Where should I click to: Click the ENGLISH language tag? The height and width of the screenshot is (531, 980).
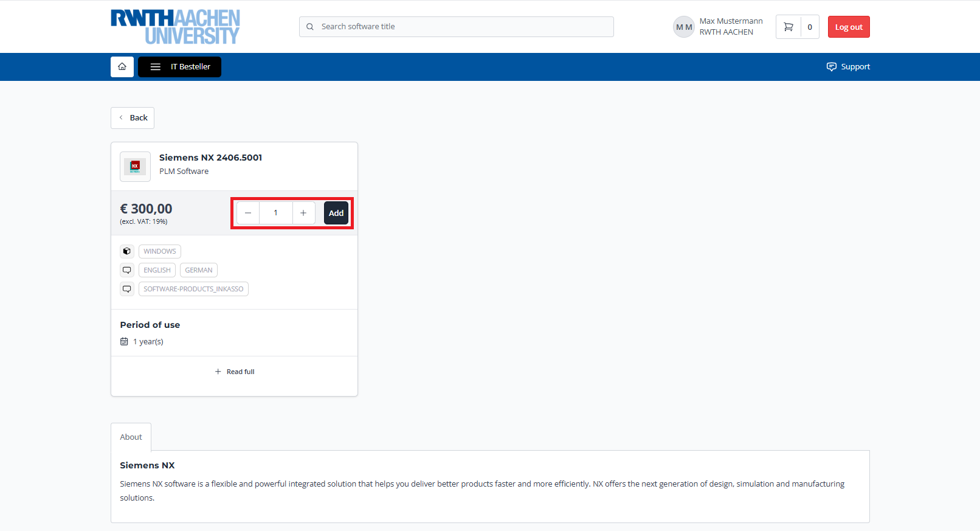pos(157,270)
